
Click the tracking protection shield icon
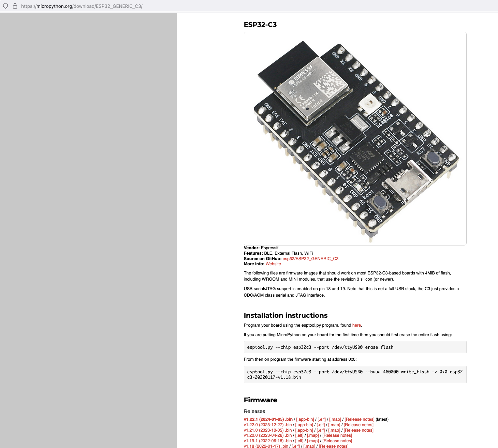tap(5, 6)
